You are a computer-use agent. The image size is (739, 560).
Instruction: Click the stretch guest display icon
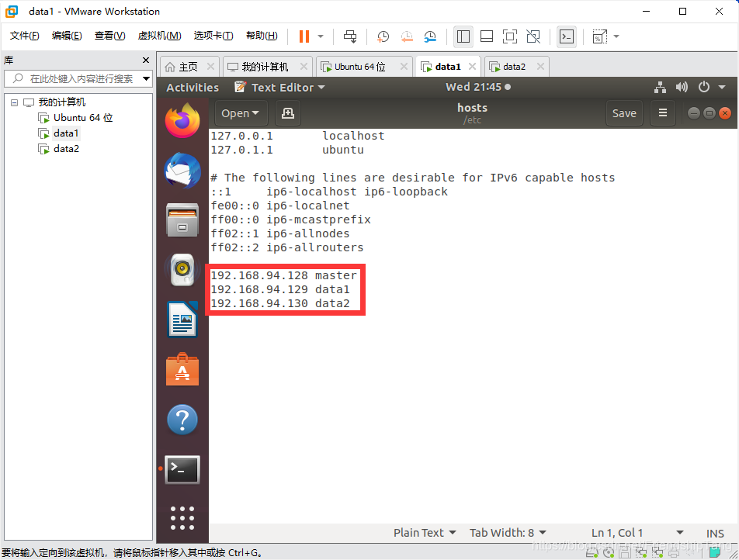599,36
